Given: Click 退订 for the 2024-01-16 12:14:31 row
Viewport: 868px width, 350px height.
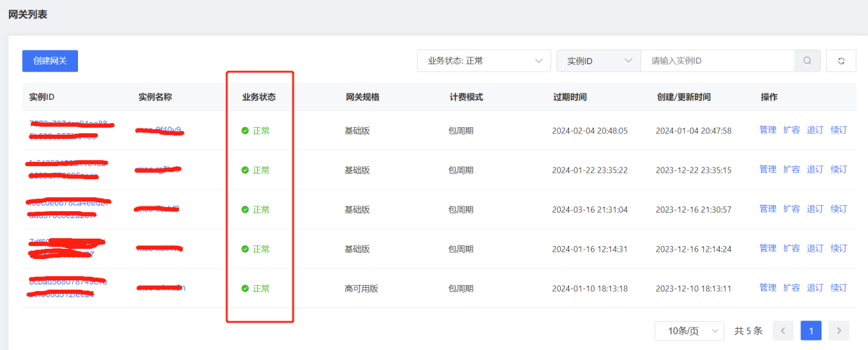Looking at the screenshot, I should (815, 248).
